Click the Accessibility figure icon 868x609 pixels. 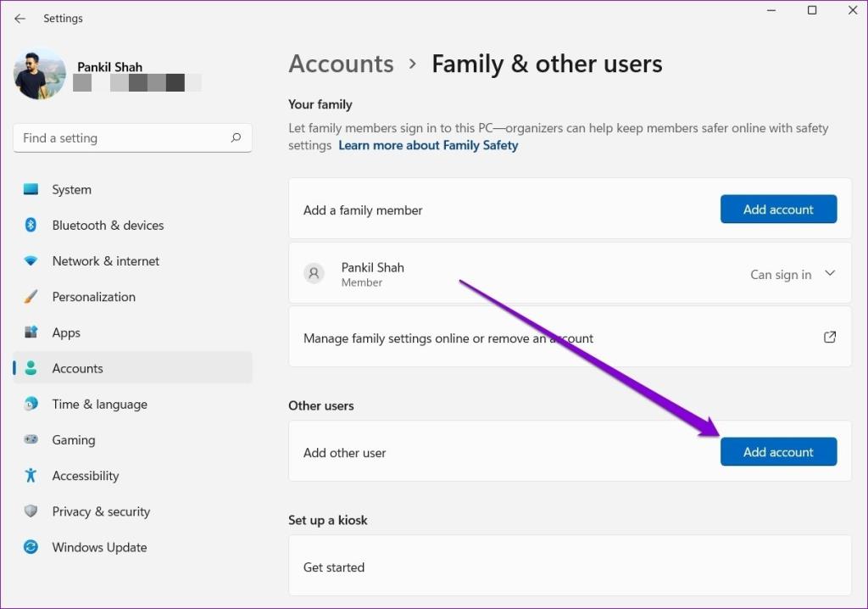point(31,476)
